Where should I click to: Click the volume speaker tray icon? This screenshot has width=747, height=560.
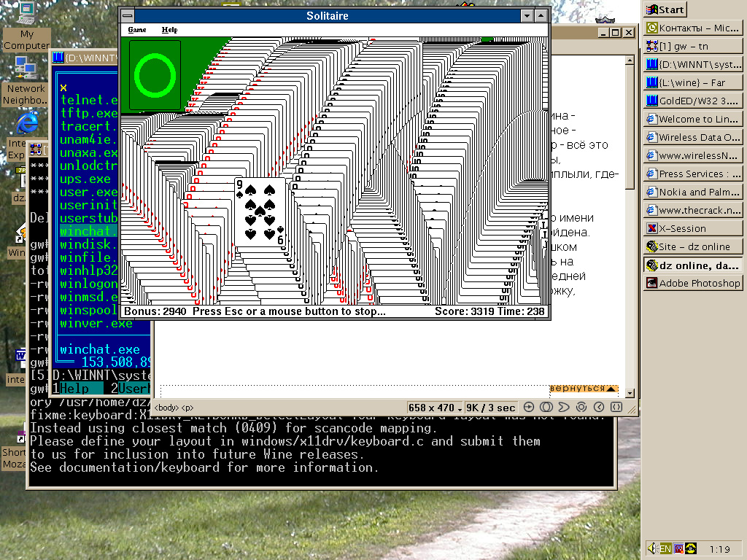click(652, 548)
